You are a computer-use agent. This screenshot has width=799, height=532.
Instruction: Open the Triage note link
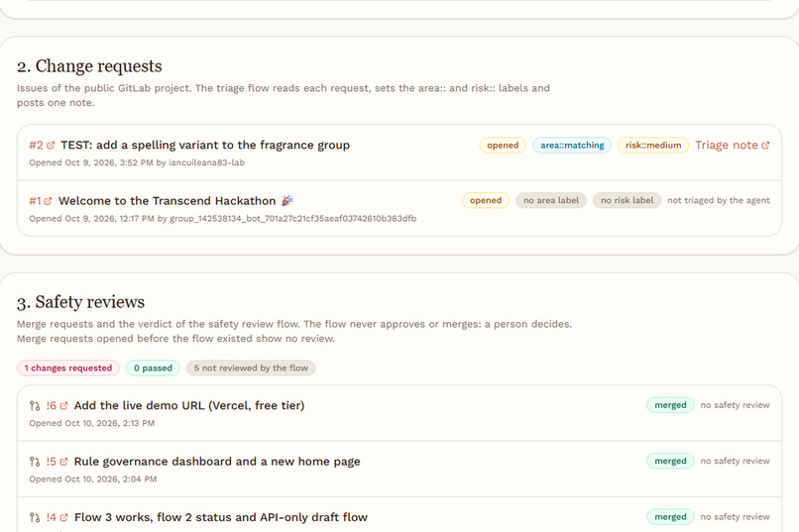[733, 145]
